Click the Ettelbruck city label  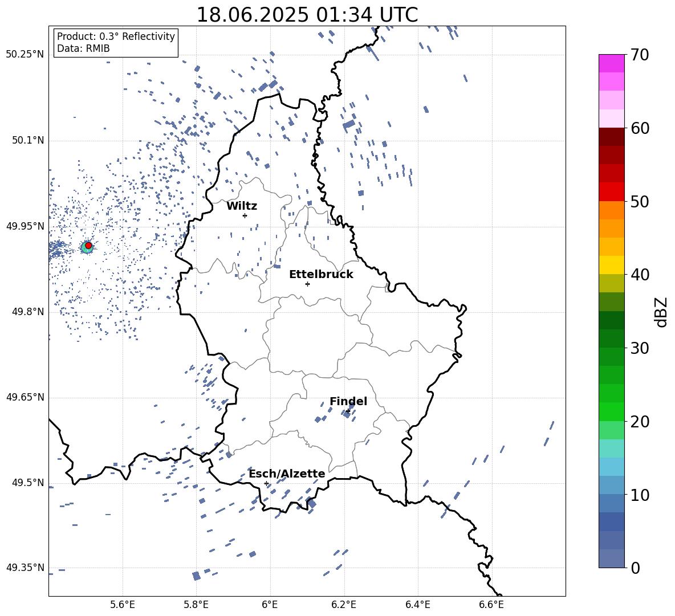click(x=321, y=275)
